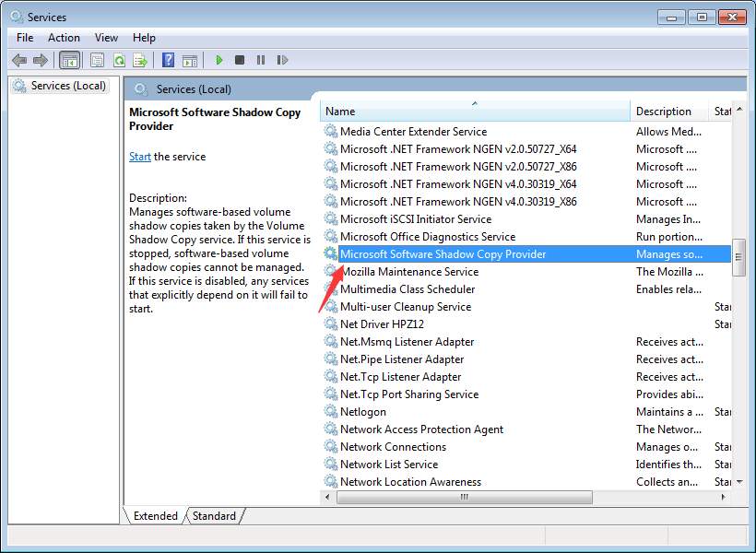Select Net.Msmq Listener Adapter row
Screen dimensions: 756x553
point(526,341)
